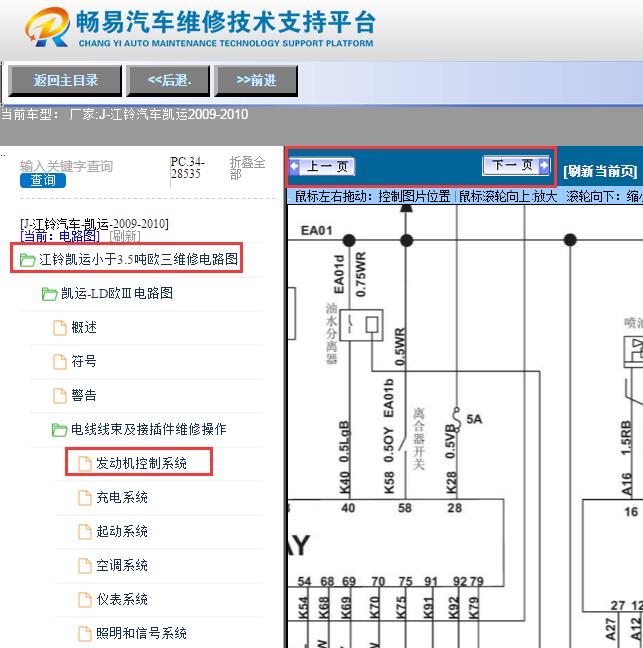Screen dimensions: 643x648
Task: Click the EA01 label in the circuit diagram
Action: coord(317,231)
